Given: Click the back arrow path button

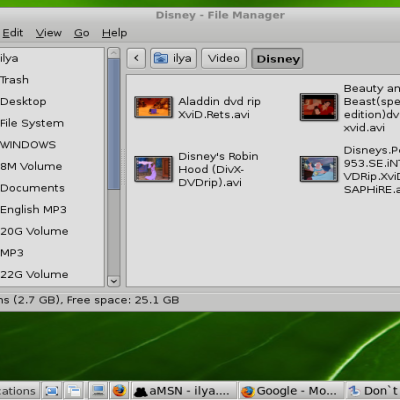Looking at the screenshot, I should 136,58.
